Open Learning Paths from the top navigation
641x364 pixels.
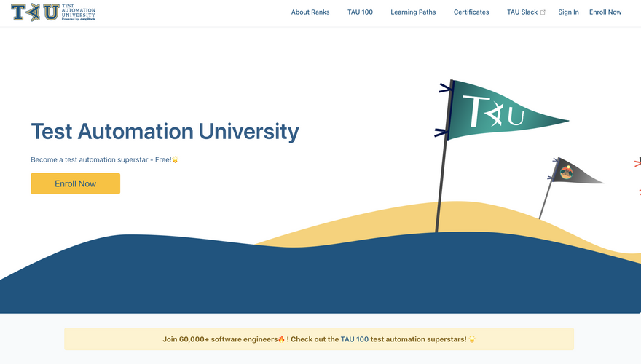[x=413, y=12]
